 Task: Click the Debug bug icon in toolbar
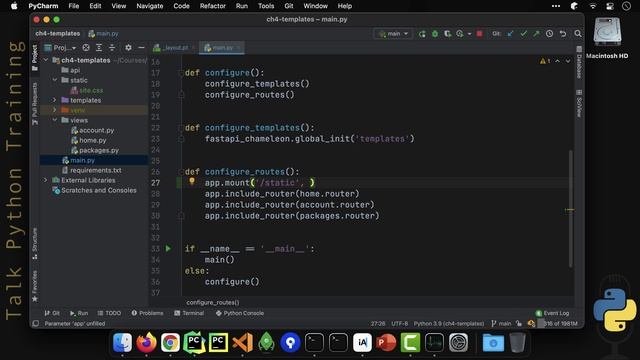(435, 34)
